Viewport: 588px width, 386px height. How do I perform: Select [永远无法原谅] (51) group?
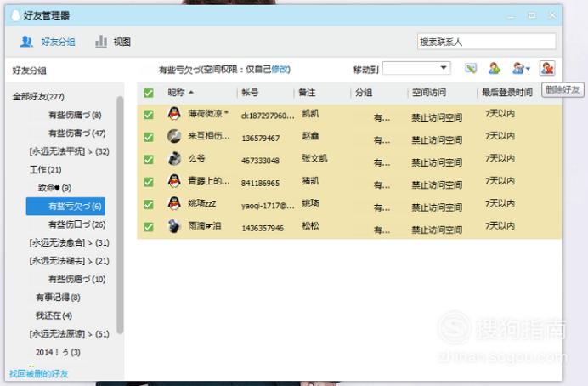pyautogui.click(x=70, y=334)
